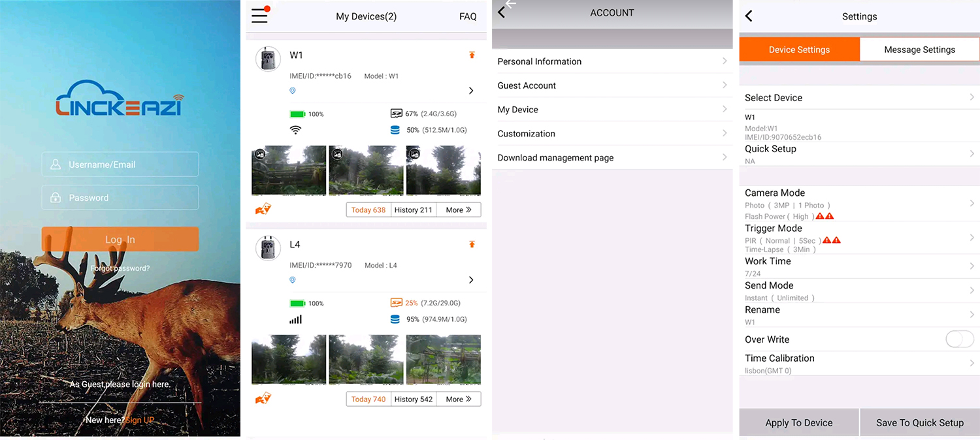Open Camera Mode settings chevron
This screenshot has width=980, height=440.
click(x=972, y=204)
